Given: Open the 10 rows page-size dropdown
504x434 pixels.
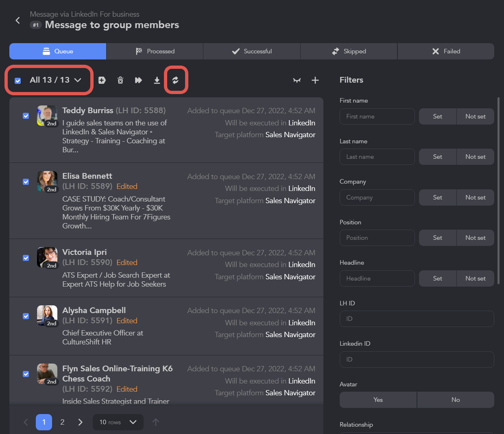Looking at the screenshot, I should [118, 422].
